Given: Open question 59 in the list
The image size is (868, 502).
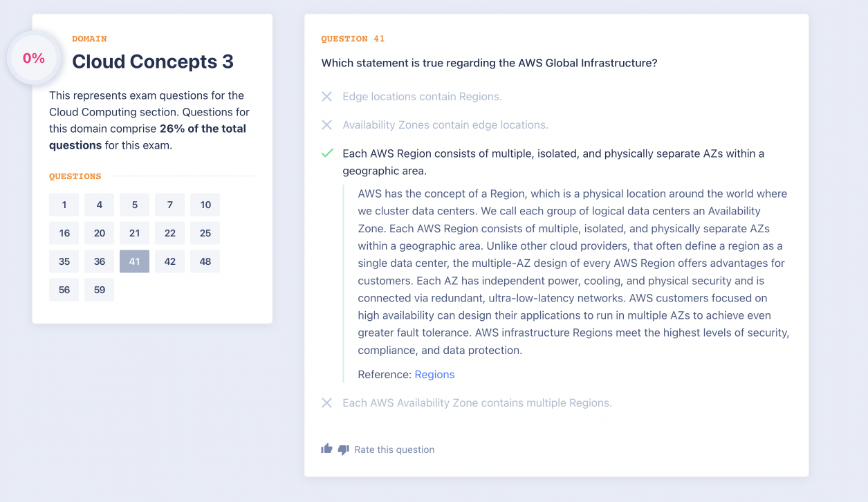Looking at the screenshot, I should point(100,290).
